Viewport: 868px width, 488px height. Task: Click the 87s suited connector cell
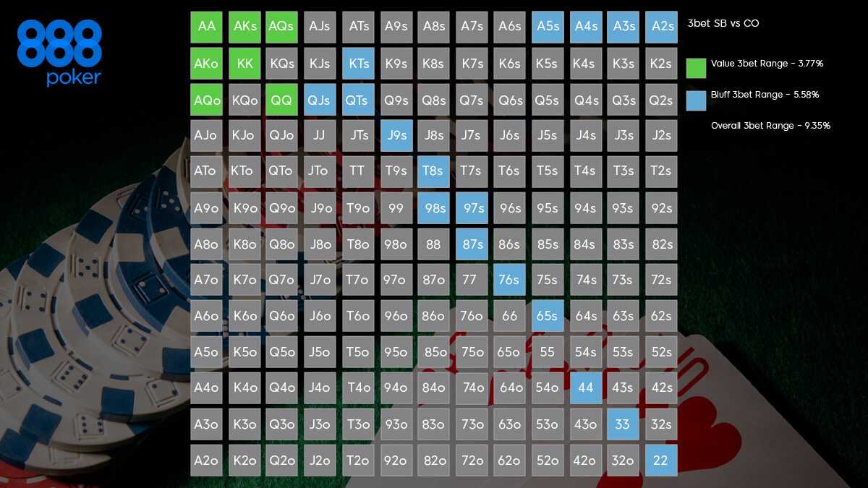472,244
